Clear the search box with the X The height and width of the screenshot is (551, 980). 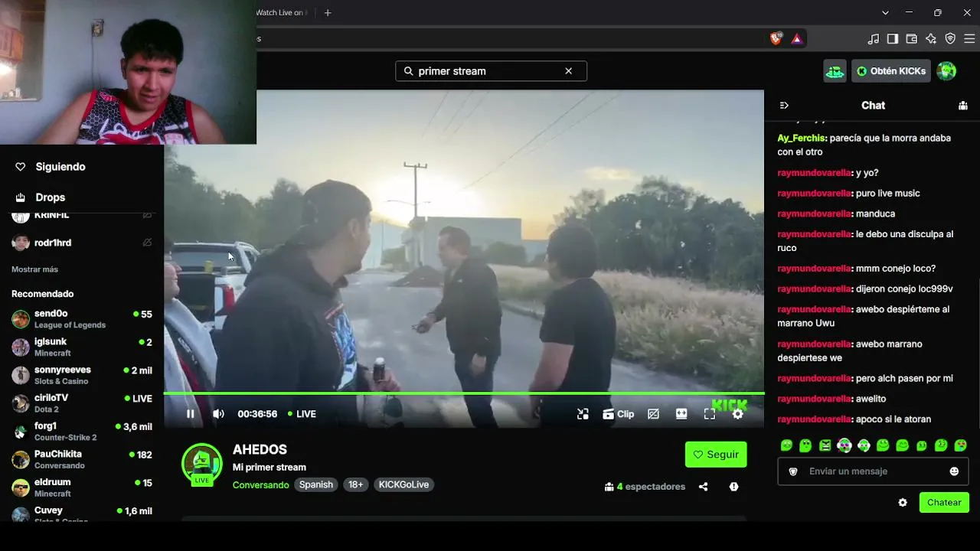568,71
